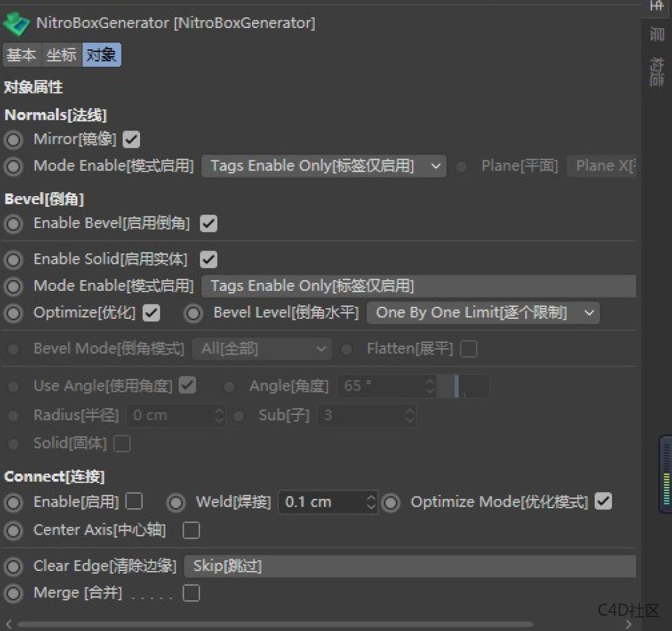Uncheck the Optimize Mode checkbox
Viewport: 672px width, 631px height.
pos(603,501)
